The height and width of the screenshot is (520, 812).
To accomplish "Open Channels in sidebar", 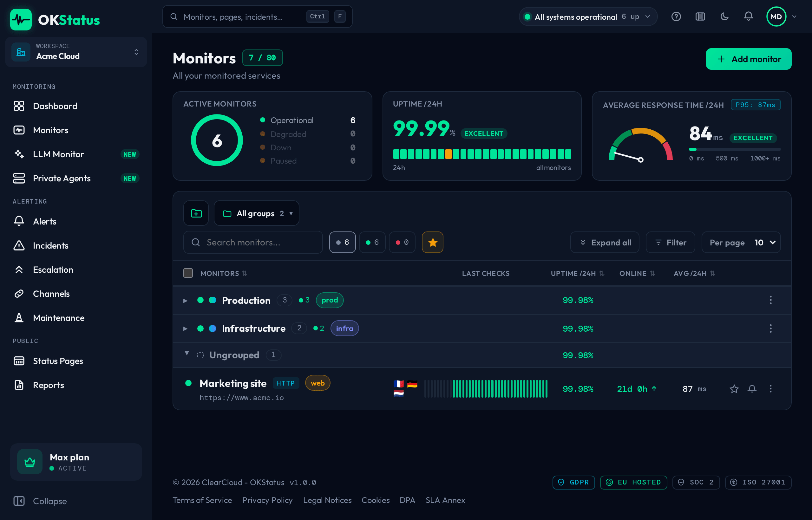I will 76,294.
